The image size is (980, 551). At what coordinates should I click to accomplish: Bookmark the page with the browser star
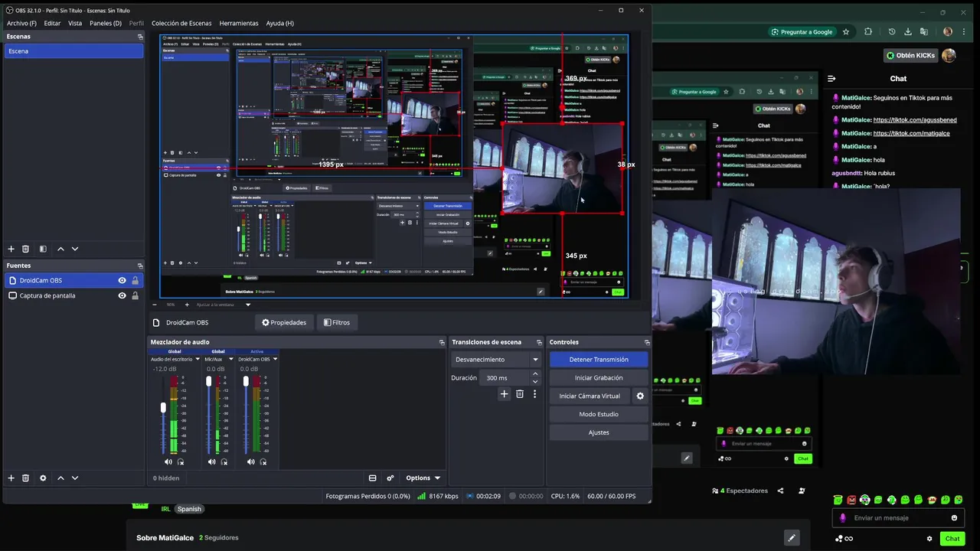point(846,32)
